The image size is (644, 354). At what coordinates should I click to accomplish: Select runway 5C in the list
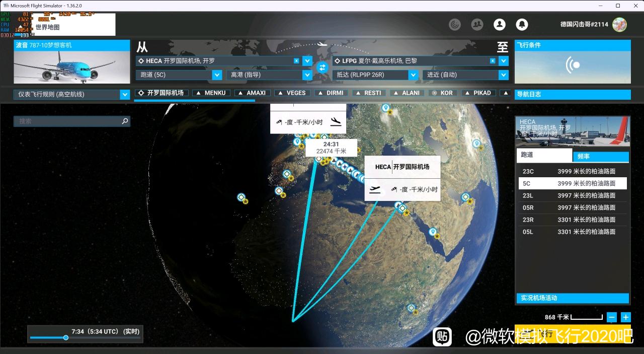click(573, 183)
